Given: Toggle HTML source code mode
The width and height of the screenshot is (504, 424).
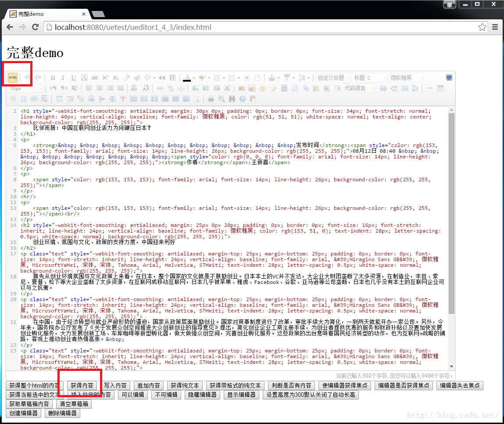Looking at the screenshot, I should pos(13,78).
